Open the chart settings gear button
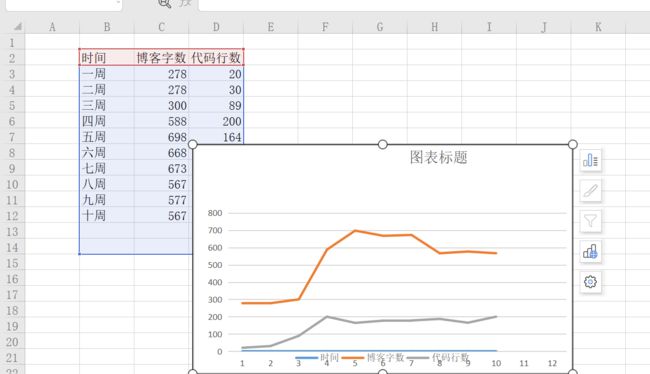The height and width of the screenshot is (374, 650). pos(590,282)
